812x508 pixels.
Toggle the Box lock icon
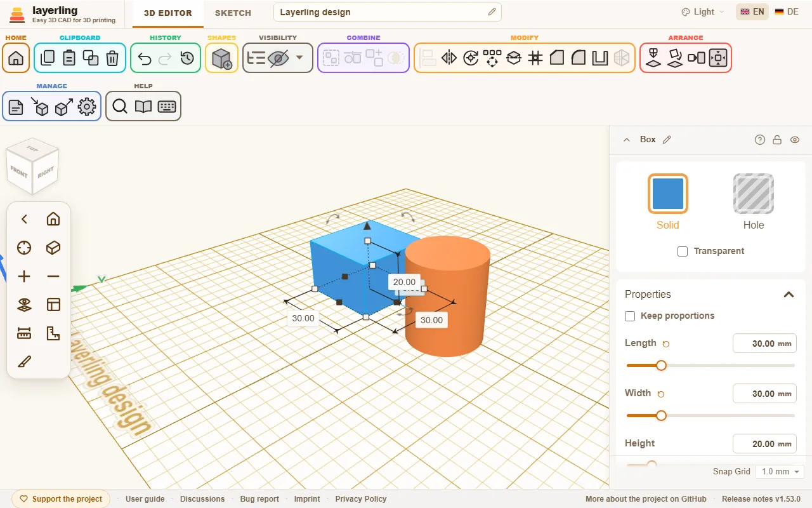pos(777,140)
